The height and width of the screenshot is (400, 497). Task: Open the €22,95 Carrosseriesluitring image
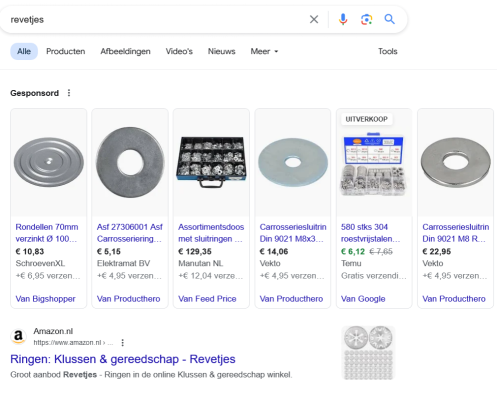click(455, 163)
